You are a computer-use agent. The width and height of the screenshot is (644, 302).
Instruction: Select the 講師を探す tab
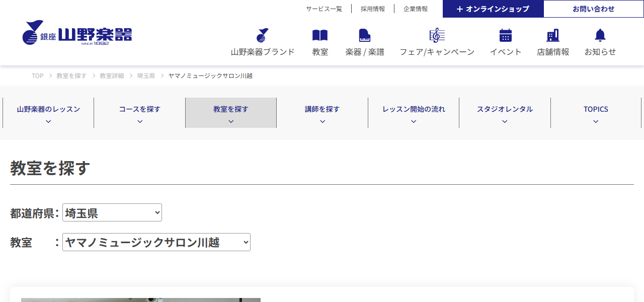(x=323, y=113)
